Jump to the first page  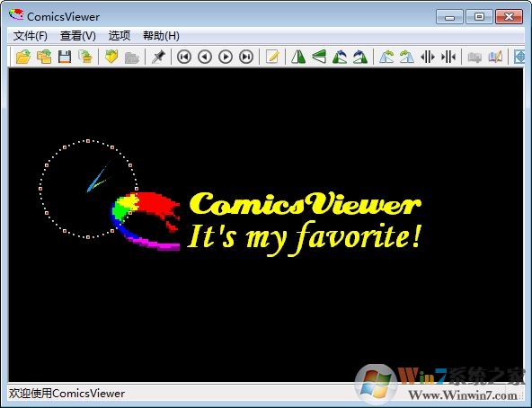tap(184, 57)
